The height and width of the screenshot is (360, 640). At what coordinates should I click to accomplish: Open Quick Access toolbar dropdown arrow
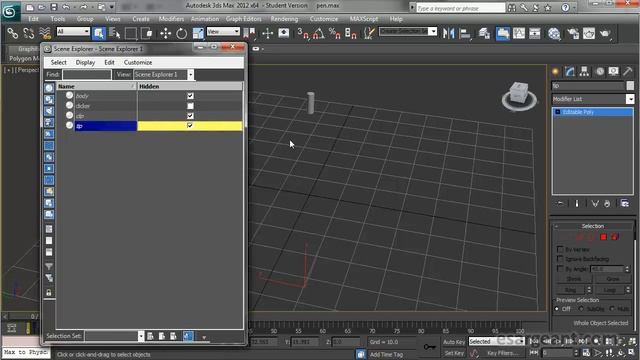[112, 7]
